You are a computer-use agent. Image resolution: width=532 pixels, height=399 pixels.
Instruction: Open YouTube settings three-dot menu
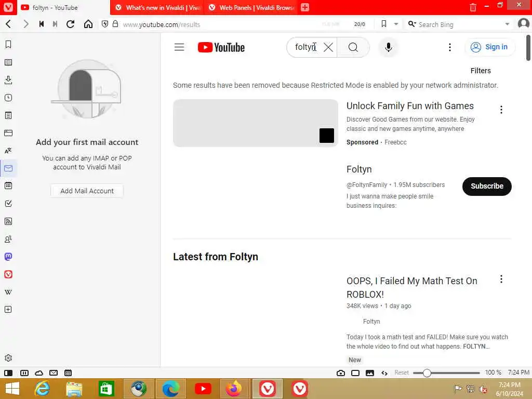[450, 47]
